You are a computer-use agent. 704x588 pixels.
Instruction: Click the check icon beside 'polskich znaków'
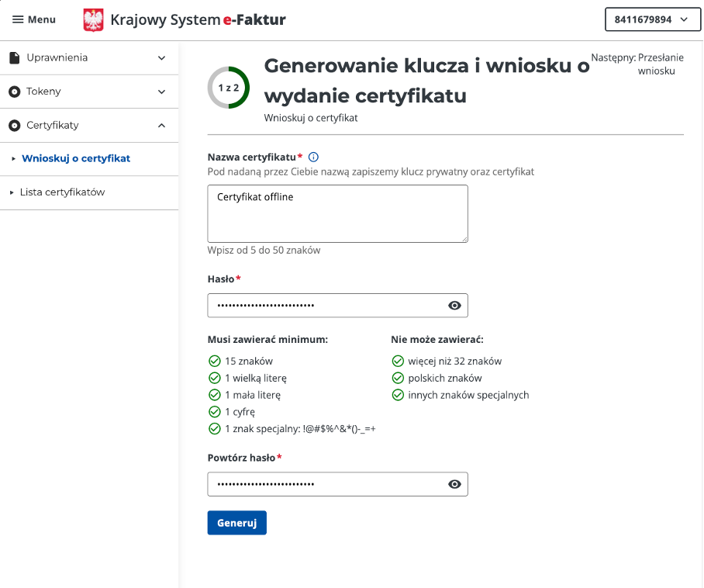click(x=398, y=378)
